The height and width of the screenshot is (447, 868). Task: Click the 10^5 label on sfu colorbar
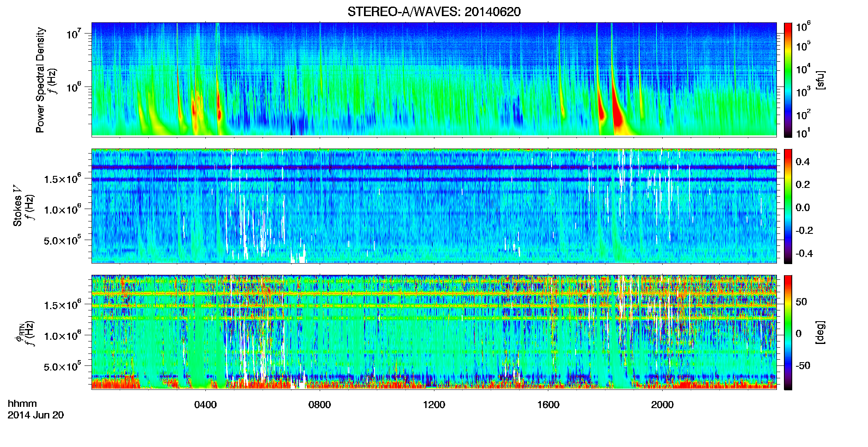tap(803, 46)
